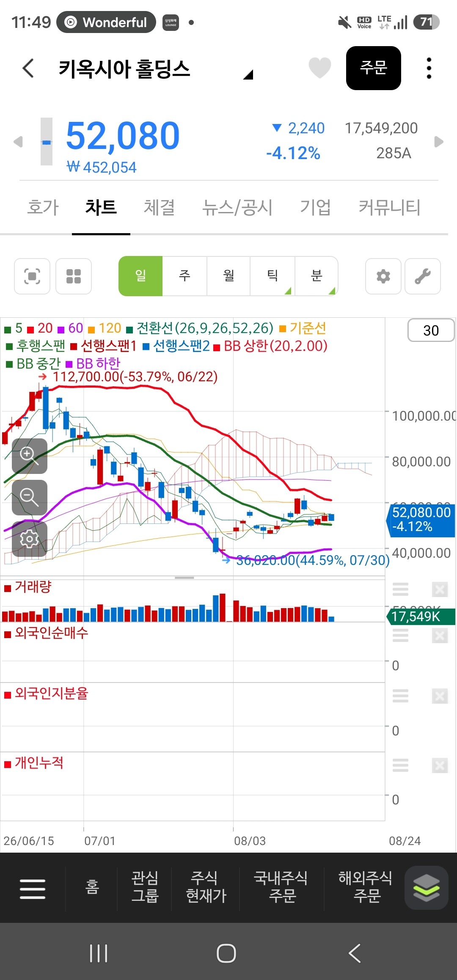Tap the Android system back button
This screenshot has width=457, height=980.
(355, 953)
